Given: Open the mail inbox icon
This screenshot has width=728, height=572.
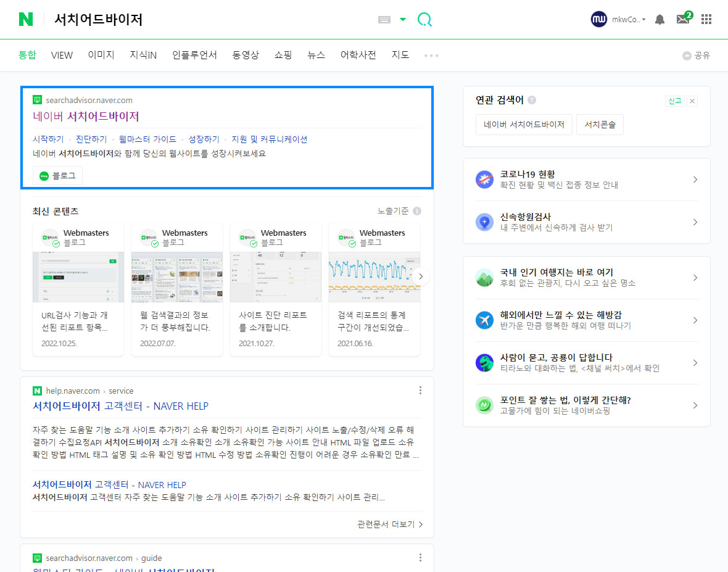Looking at the screenshot, I should click(683, 19).
